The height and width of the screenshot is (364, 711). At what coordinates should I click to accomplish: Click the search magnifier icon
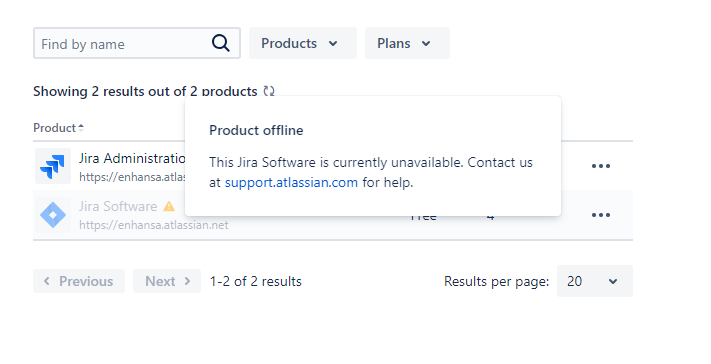[220, 44]
